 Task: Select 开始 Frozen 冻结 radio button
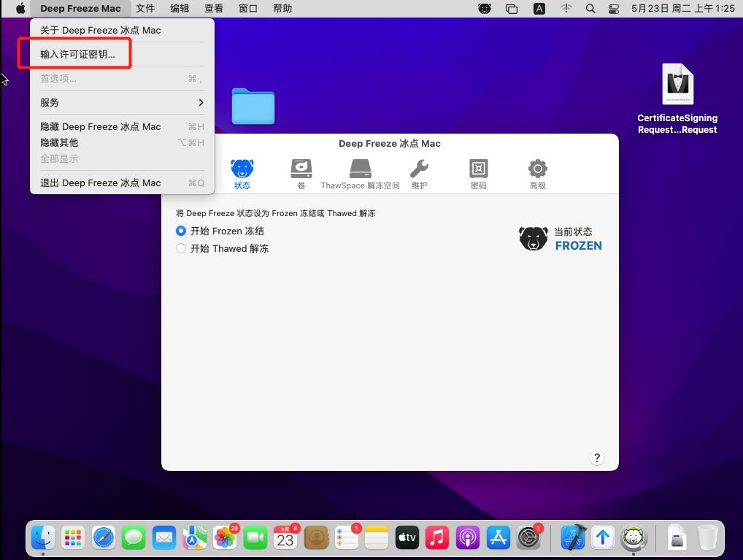[181, 231]
